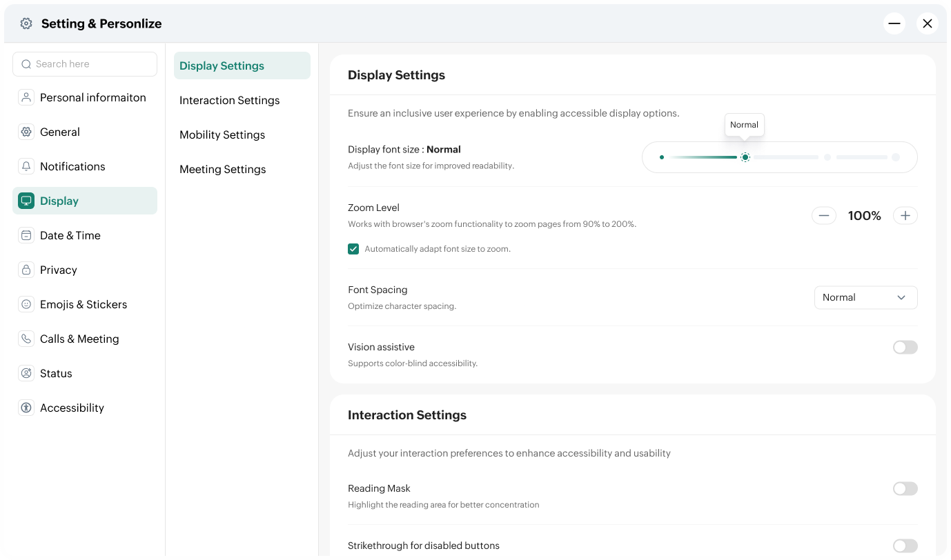
Task: Open Emojis & Stickers settings
Action: click(85, 304)
